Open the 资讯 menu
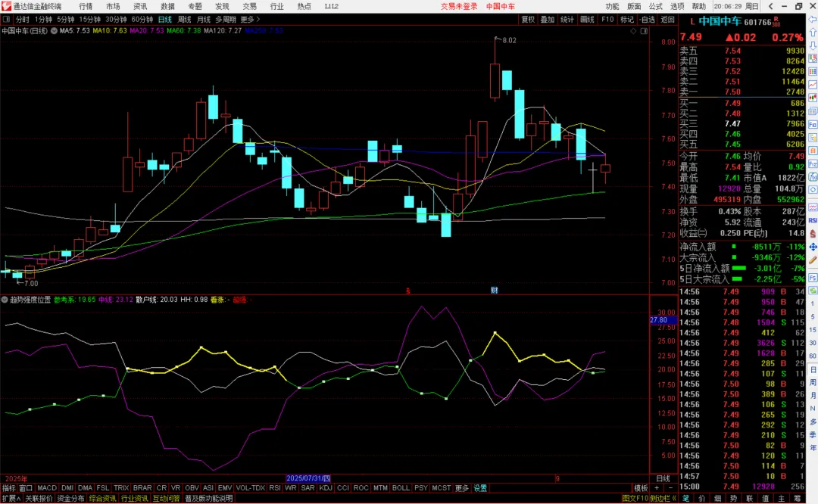The image size is (818, 504). [140, 6]
